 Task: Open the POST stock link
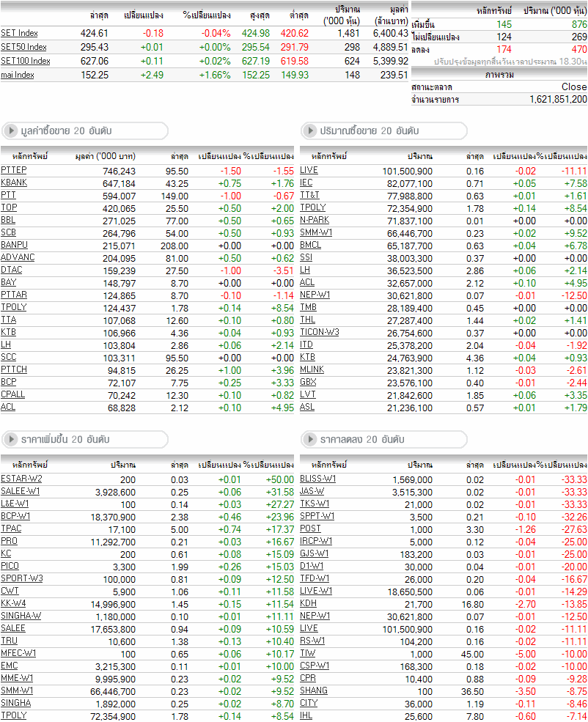310,528
